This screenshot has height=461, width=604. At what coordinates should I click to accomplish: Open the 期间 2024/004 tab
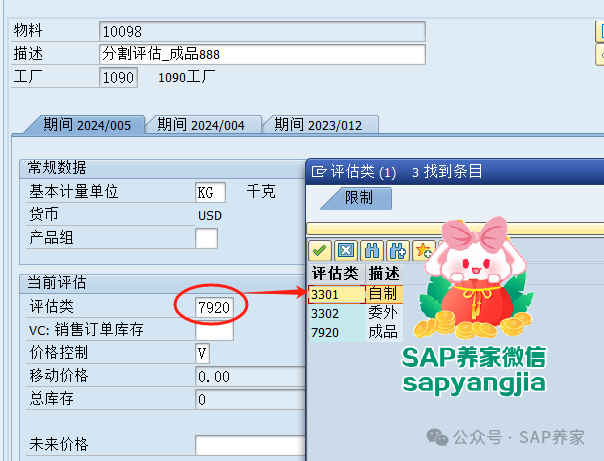pos(203,125)
